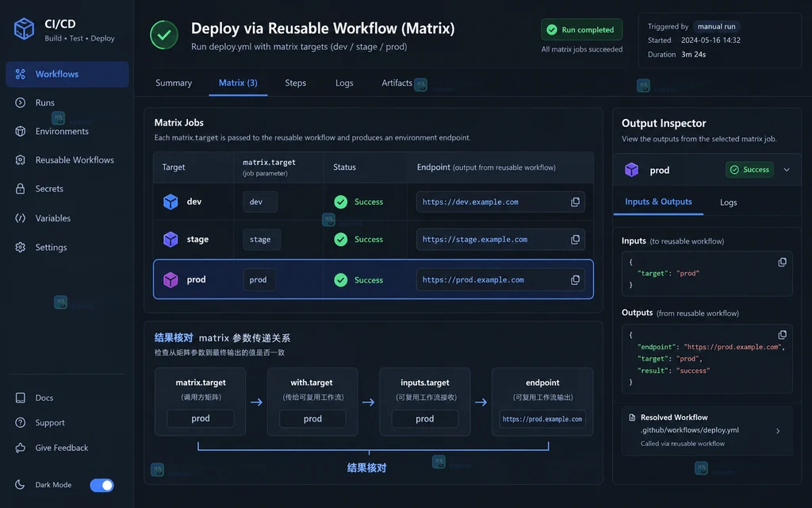The image size is (812, 508).
Task: Open the Steps tab
Action: tap(295, 83)
